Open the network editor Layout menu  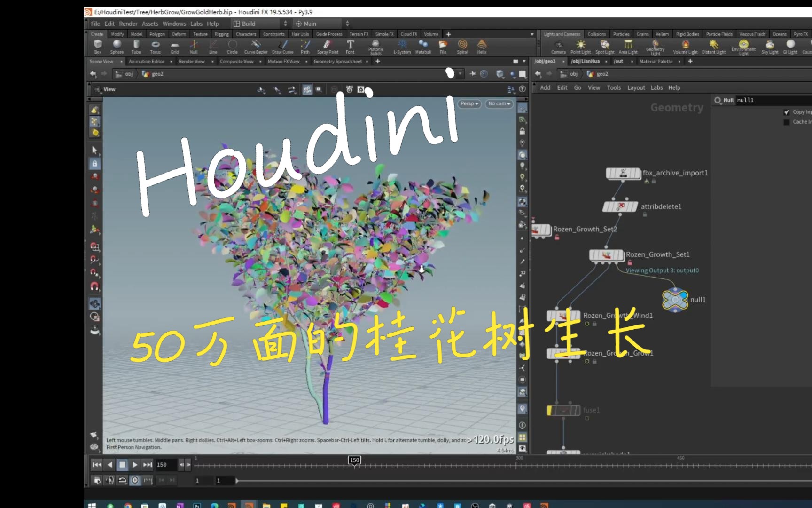click(x=636, y=88)
